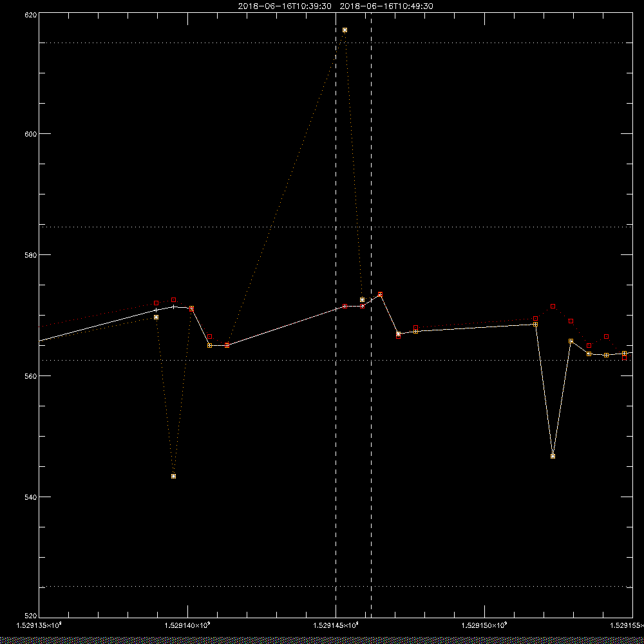Click the 600 y-axis label
Viewport: 644px width, 644px height.
click(x=31, y=134)
